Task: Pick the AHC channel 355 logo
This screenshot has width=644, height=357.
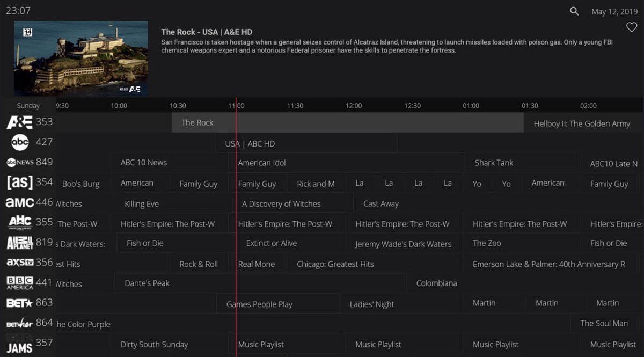Action: tap(20, 222)
